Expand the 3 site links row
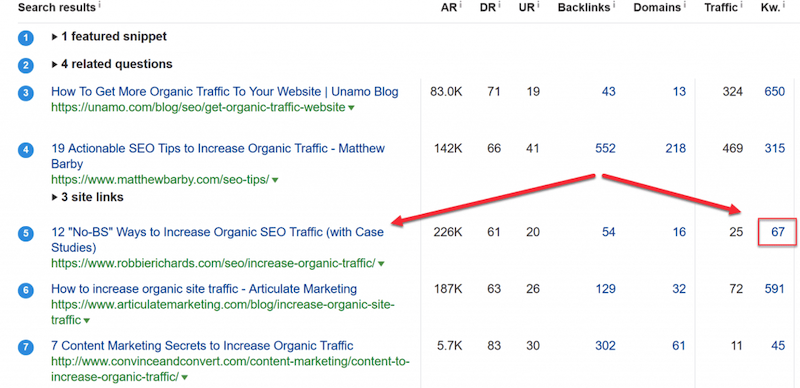The width and height of the screenshot is (800, 388). click(x=87, y=197)
